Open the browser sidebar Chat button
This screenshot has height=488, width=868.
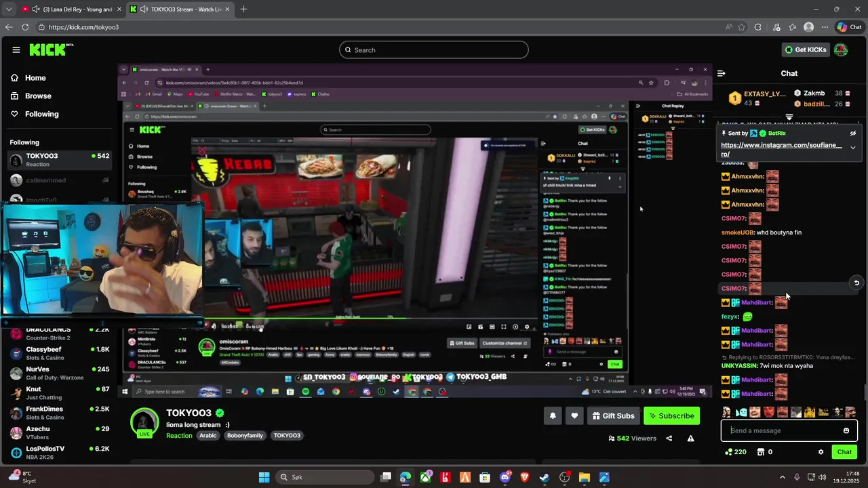[850, 27]
